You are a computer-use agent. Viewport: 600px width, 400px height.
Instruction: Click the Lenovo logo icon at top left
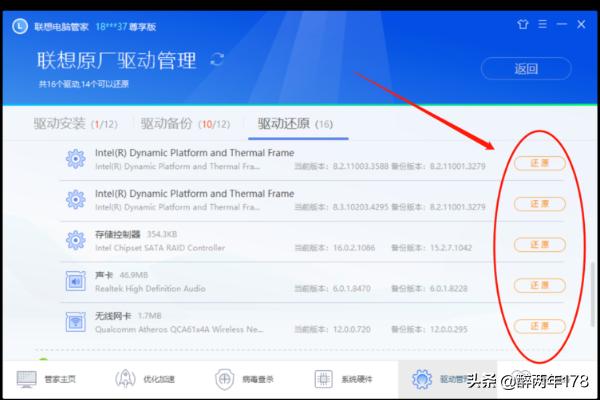[19, 27]
